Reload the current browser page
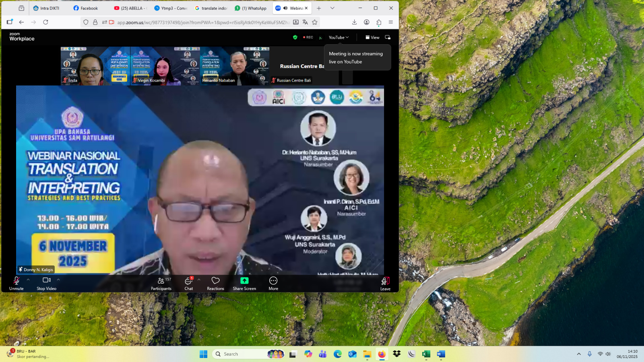 (45, 22)
